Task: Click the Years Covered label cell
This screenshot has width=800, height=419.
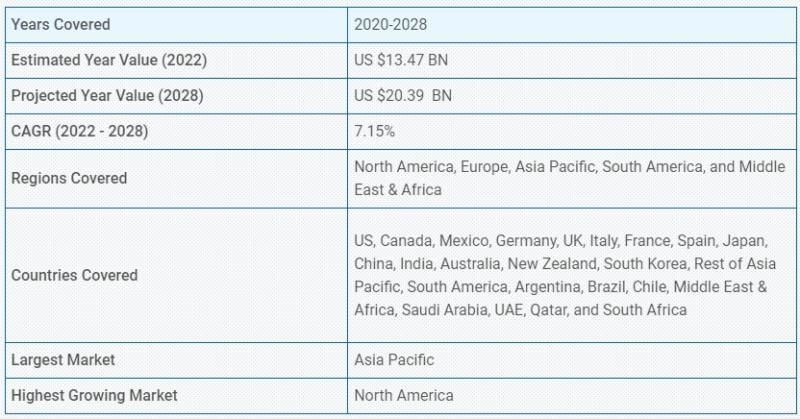Action: pos(176,25)
